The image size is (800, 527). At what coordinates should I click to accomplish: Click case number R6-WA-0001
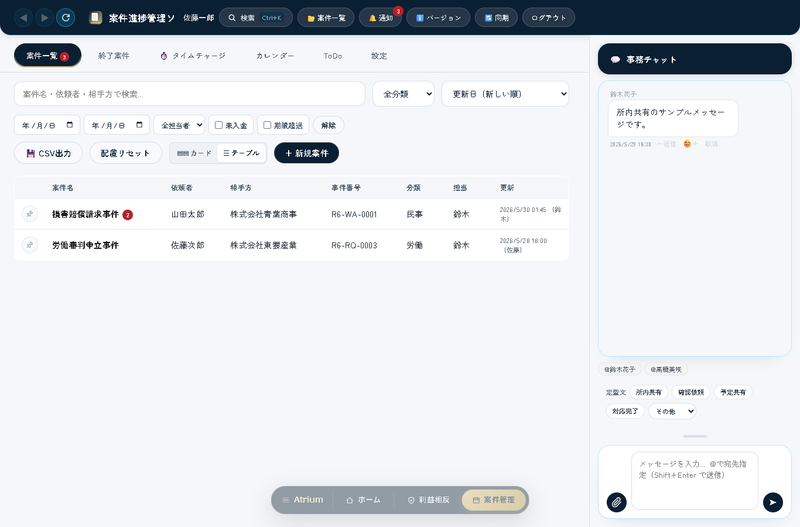click(354, 214)
